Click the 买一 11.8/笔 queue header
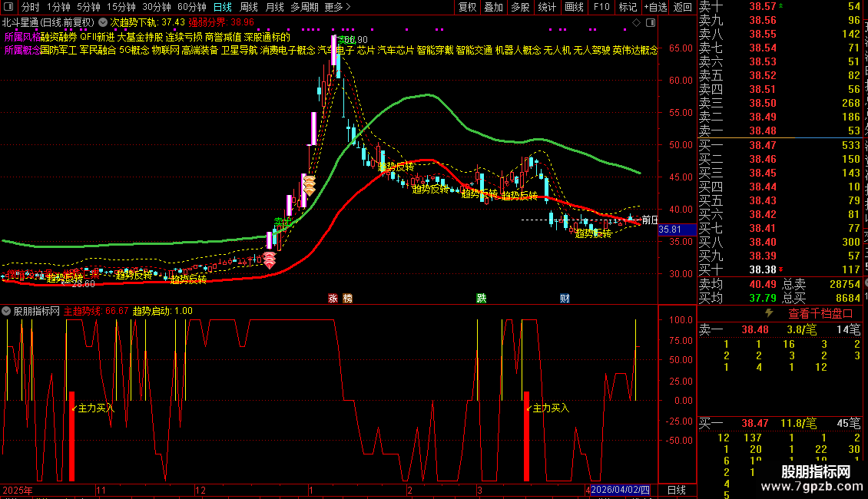 click(780, 423)
